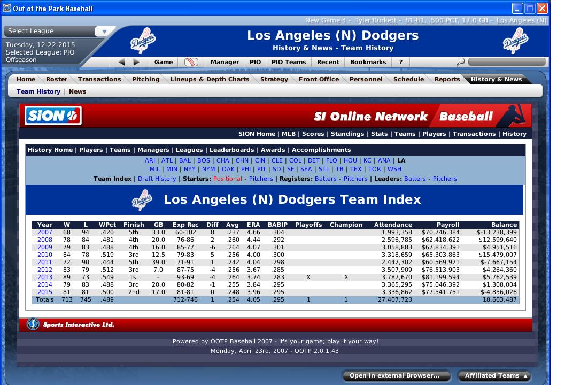This screenshot has height=385, width=588.
Task: Open the Managers history link
Action: point(153,150)
